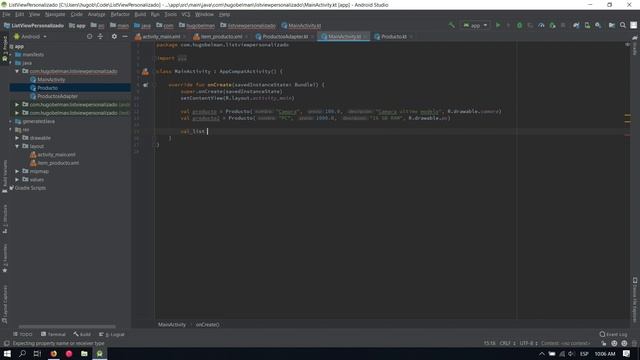The height and width of the screenshot is (360, 640).
Task: Open Project Structure icon in toolbar
Action: [612, 25]
